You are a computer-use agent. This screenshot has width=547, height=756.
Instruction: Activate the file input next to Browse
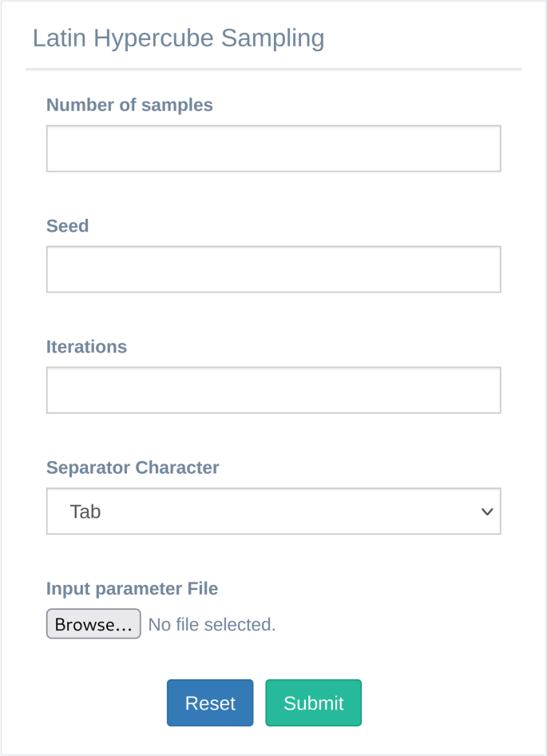click(x=161, y=624)
